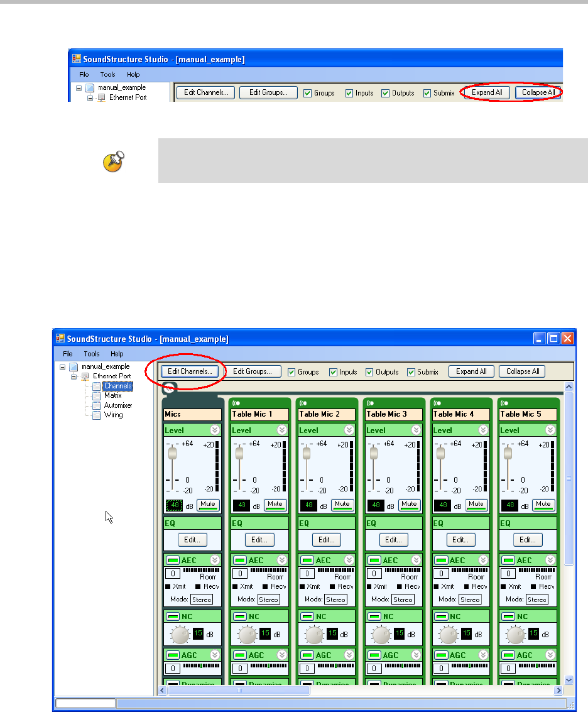Toggle AEC enable on the Mics group
Screen dimensions: 588x712
[x=171, y=561]
